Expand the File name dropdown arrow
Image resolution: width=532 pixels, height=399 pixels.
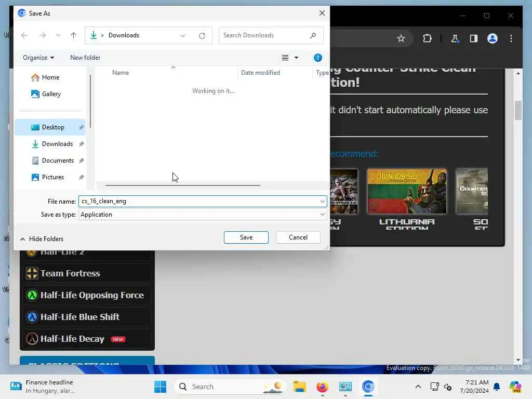(322, 202)
